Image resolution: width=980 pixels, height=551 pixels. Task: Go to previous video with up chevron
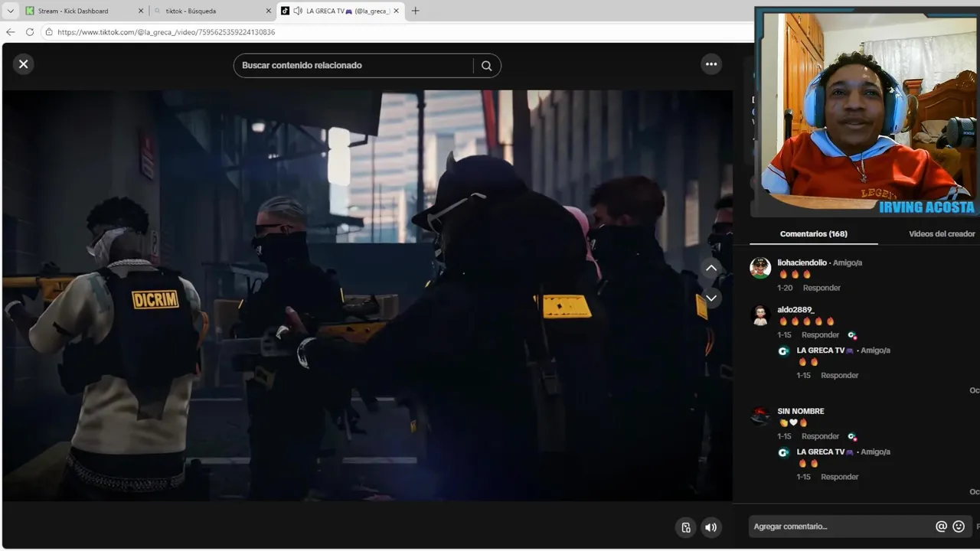click(x=711, y=268)
